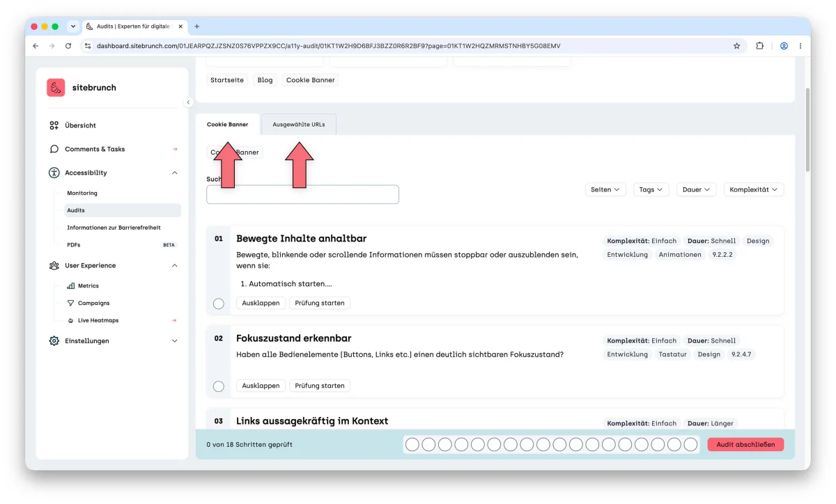
Task: Click the User Experience people icon
Action: coord(54,265)
